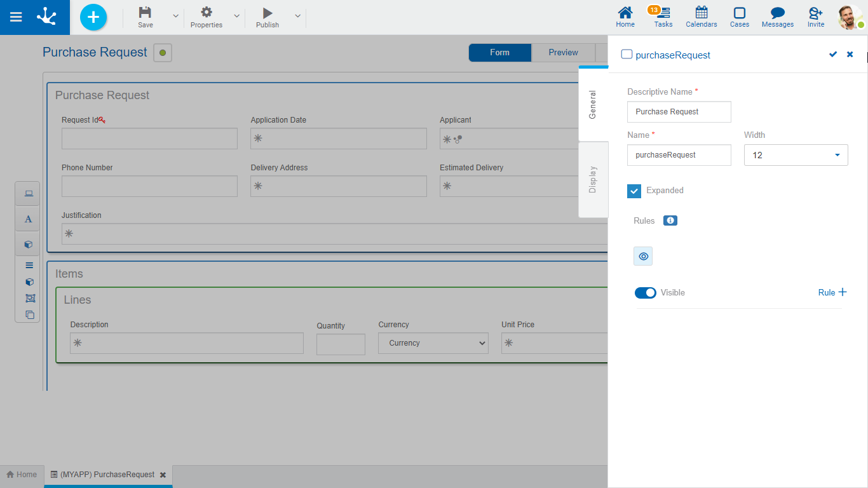This screenshot has height=488, width=868.
Task: Click the Descriptive Name input field
Action: (679, 112)
